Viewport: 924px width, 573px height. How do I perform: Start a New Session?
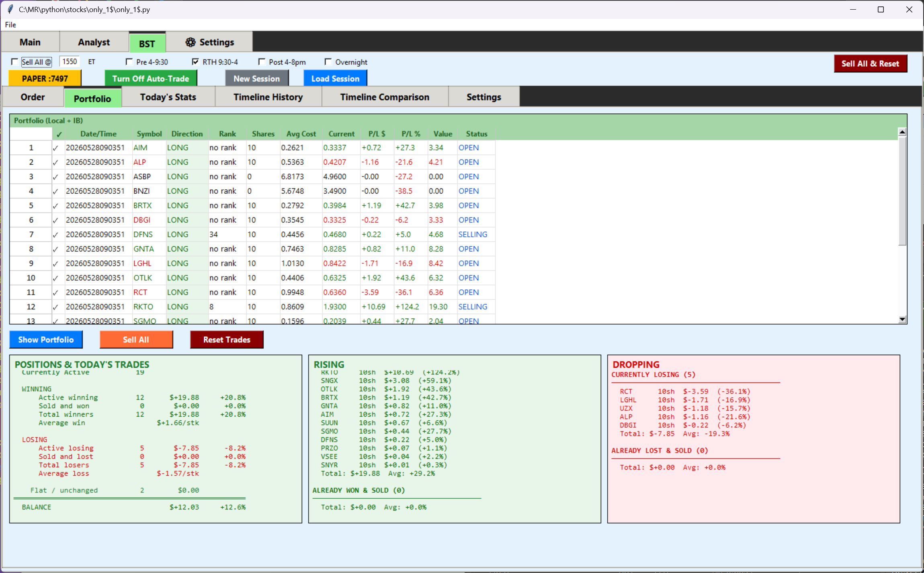(257, 78)
